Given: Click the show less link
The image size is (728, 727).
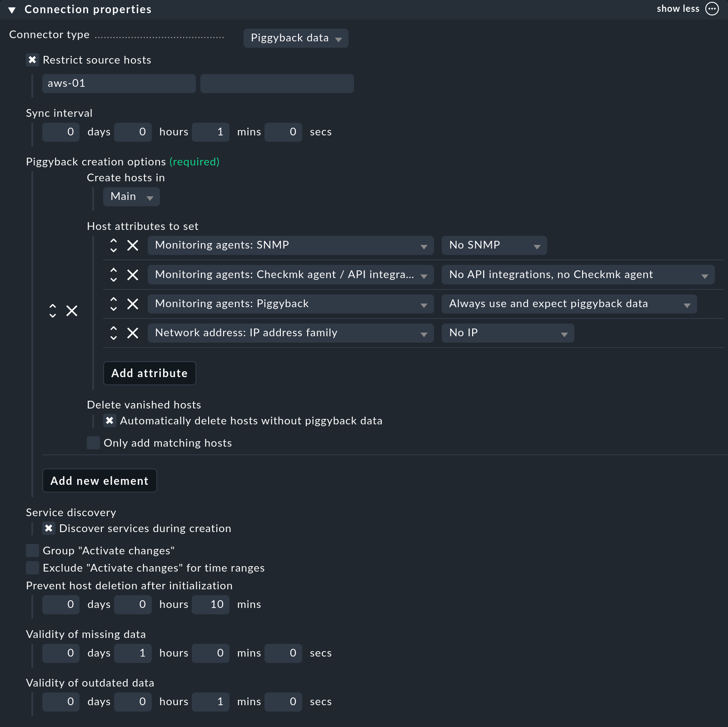Looking at the screenshot, I should pyautogui.click(x=678, y=9).
